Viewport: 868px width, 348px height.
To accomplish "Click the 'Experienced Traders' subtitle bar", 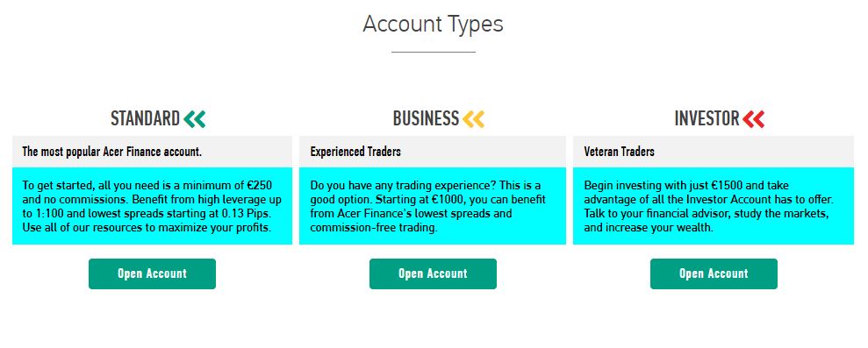I will pos(433,151).
